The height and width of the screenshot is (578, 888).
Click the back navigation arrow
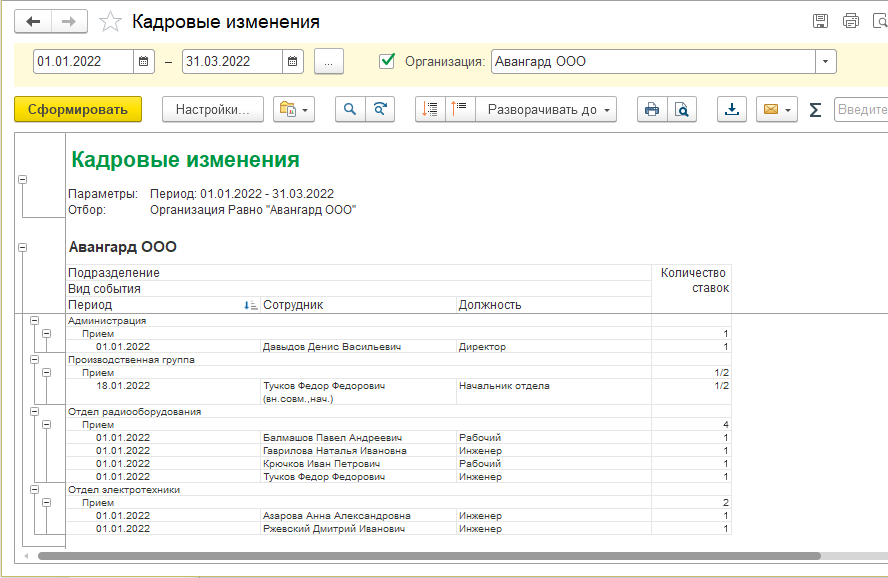pyautogui.click(x=33, y=21)
